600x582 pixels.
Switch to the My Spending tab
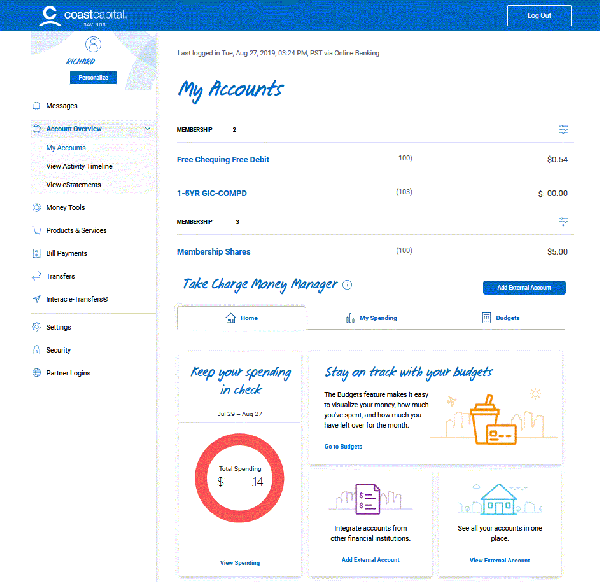[371, 318]
